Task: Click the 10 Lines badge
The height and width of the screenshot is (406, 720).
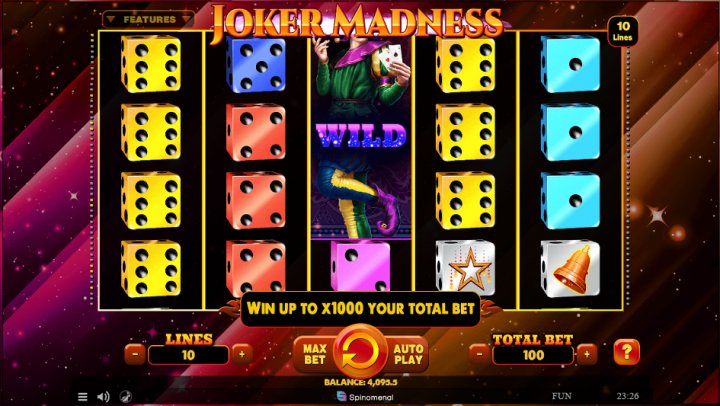Action: 623,31
